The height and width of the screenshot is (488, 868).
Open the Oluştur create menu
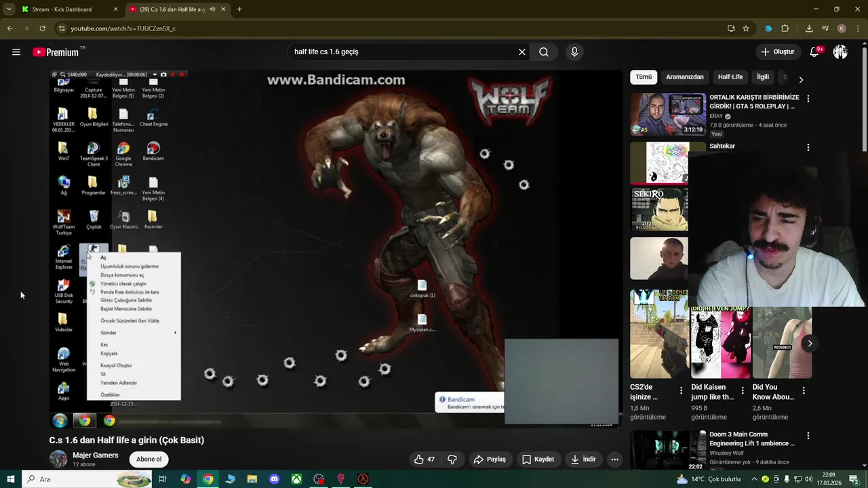tap(777, 52)
